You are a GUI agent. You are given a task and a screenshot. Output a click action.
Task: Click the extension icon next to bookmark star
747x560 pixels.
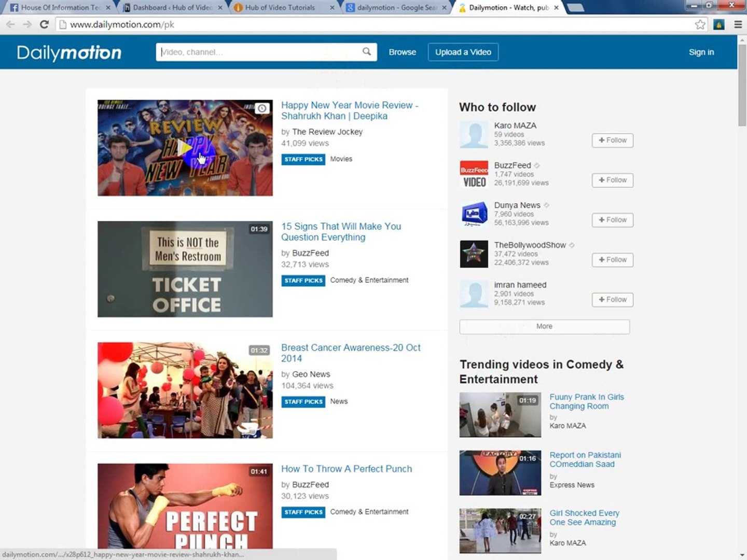[x=719, y=24]
